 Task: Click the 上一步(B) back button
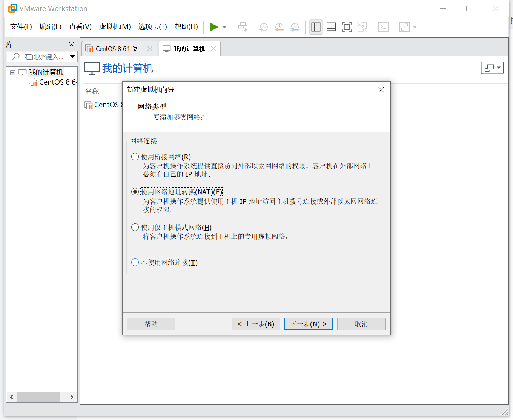click(x=256, y=324)
